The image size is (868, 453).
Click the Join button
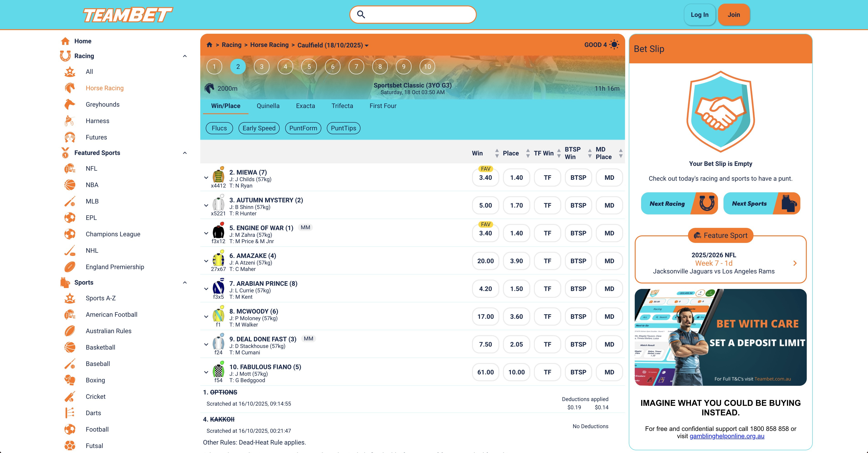733,15
